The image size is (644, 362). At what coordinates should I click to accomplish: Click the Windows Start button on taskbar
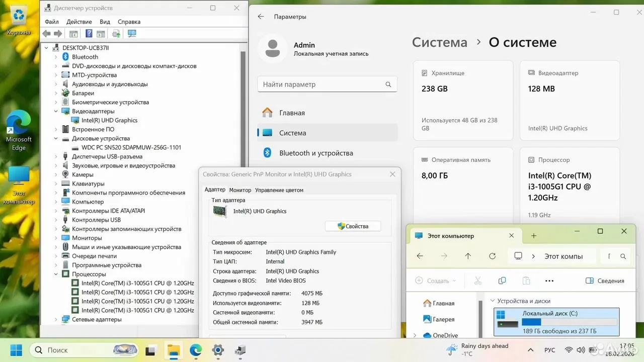tap(16, 350)
